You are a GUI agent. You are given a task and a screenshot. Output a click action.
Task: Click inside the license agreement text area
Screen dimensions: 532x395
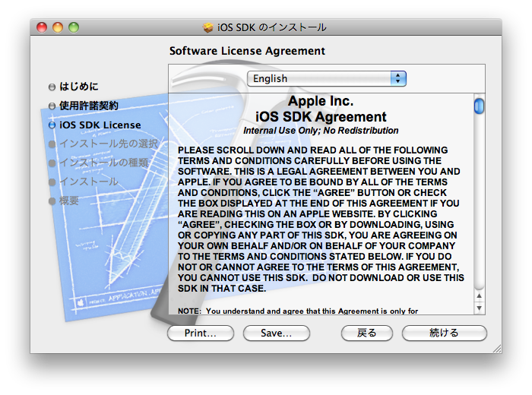point(319,220)
